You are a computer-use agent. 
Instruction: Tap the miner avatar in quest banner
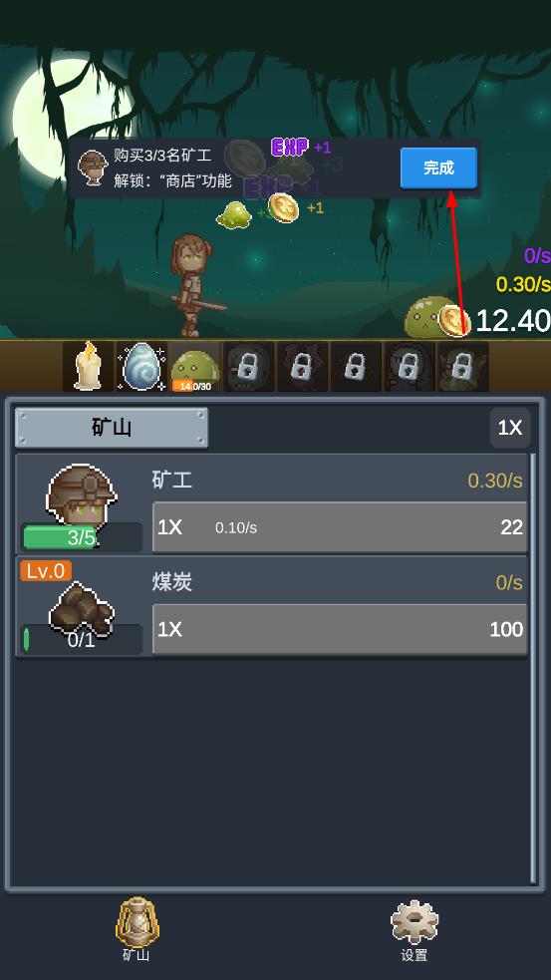pyautogui.click(x=93, y=167)
